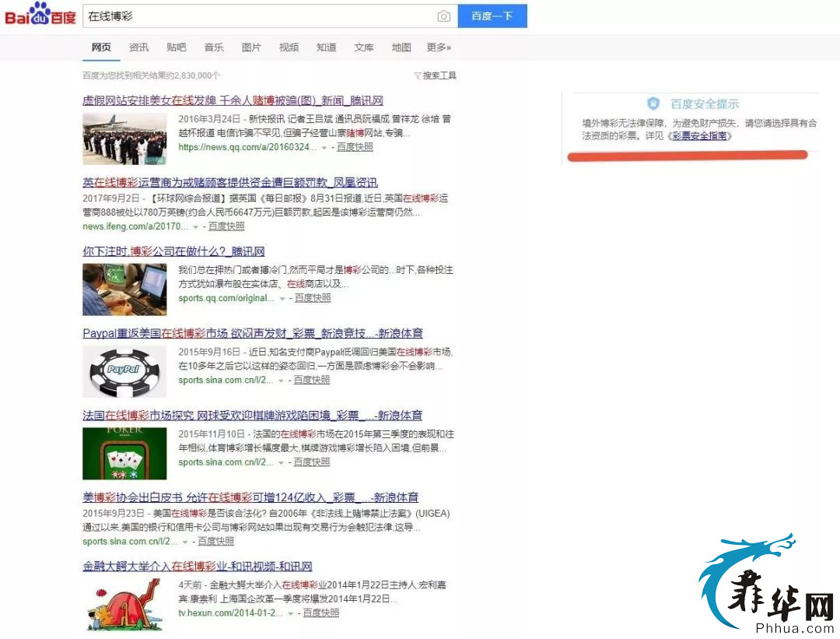The height and width of the screenshot is (639, 840).
Task: Open 百度快照 for the news.ifeng.com result
Action: click(226, 226)
